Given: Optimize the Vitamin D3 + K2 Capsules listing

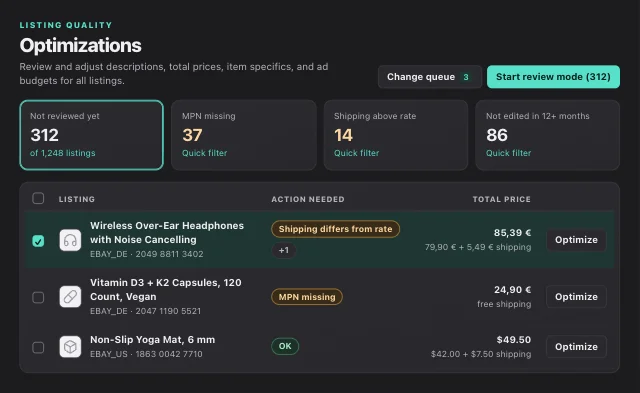Looking at the screenshot, I should point(576,297).
